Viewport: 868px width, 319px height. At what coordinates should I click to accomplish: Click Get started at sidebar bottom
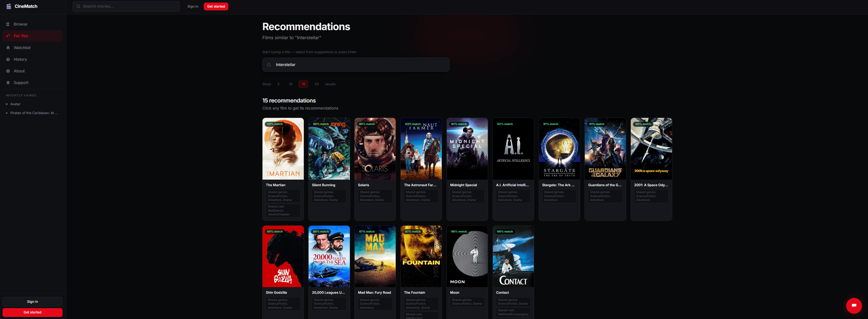point(32,312)
